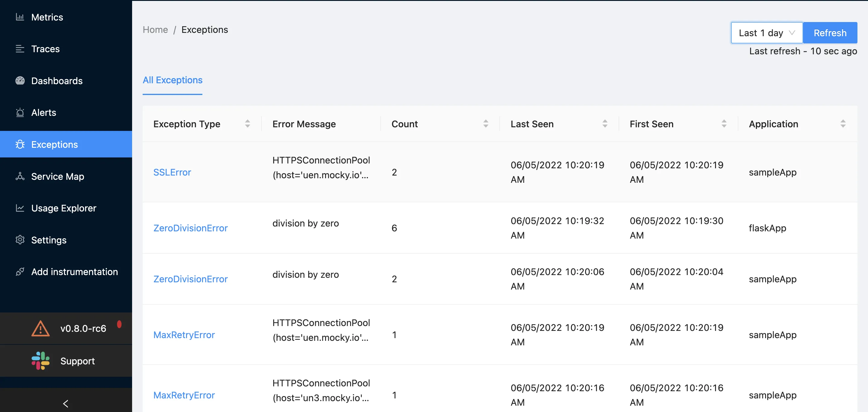Image resolution: width=868 pixels, height=412 pixels.
Task: Open Traces section in navigation
Action: [46, 48]
